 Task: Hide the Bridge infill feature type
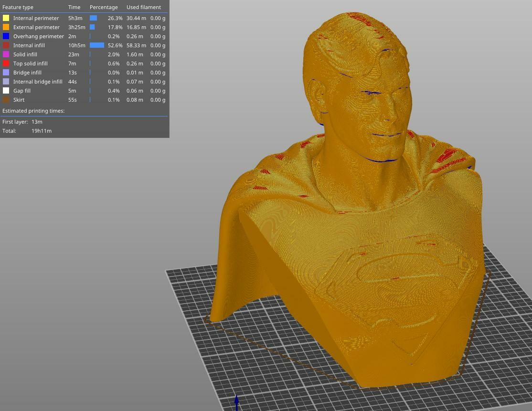tap(27, 73)
